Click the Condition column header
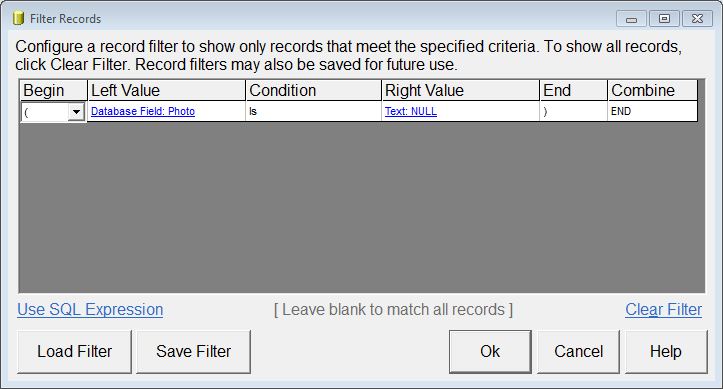The image size is (723, 389). click(x=314, y=90)
